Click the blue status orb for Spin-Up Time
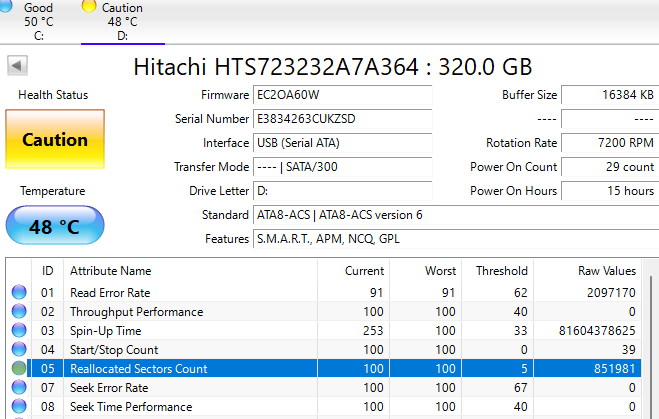 pos(19,330)
